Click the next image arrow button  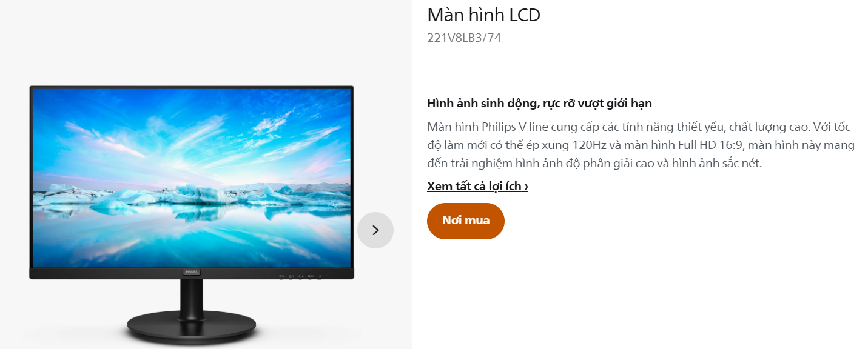point(375,230)
